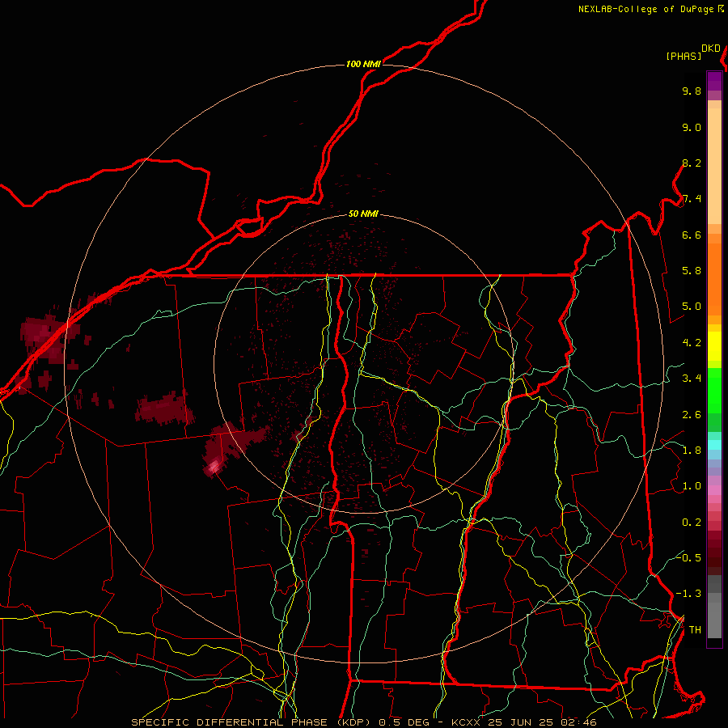Click the -0.5 scale value
This screenshot has width=728, height=728.
(688, 557)
